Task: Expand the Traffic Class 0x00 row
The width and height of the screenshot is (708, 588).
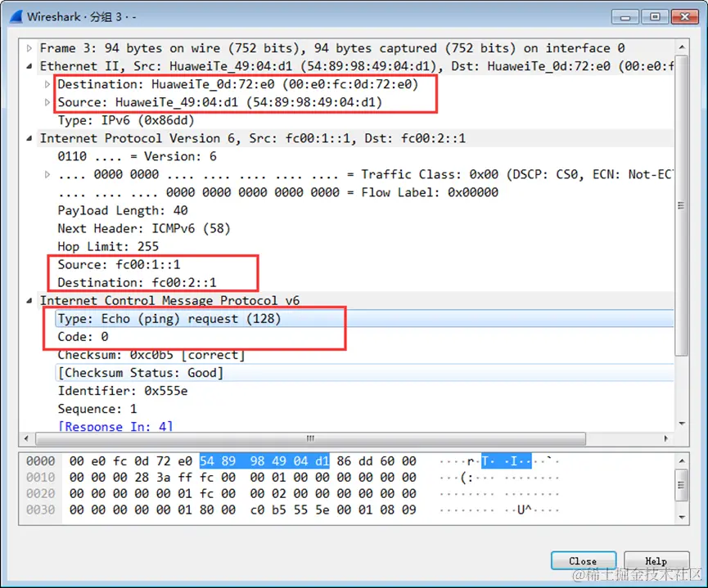Action: click(x=47, y=175)
